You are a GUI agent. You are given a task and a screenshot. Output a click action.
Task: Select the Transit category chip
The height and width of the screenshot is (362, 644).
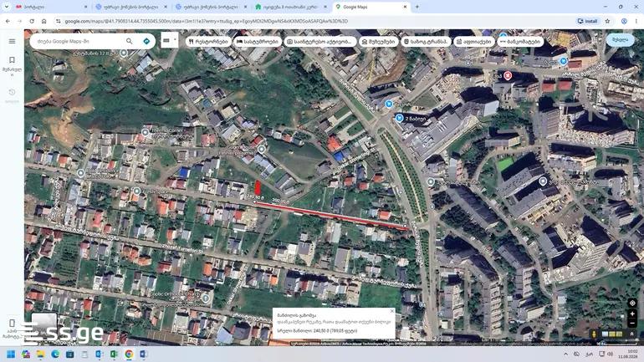point(426,42)
